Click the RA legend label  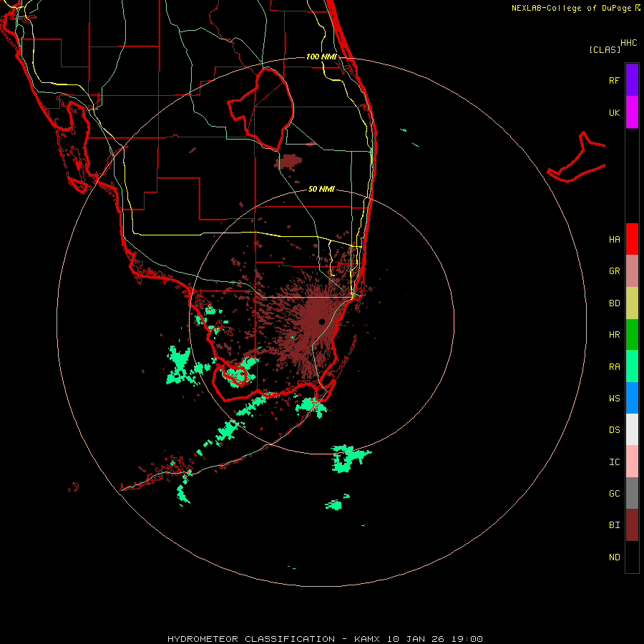click(614, 367)
